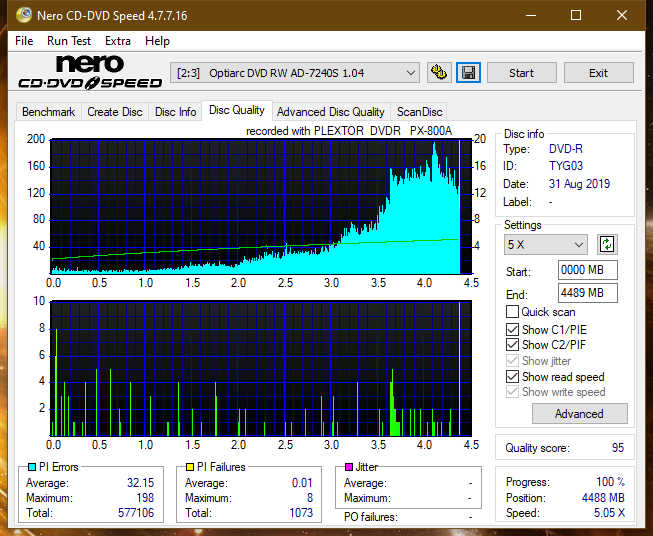Close the Nero CD-DVD Speed window

point(622,15)
